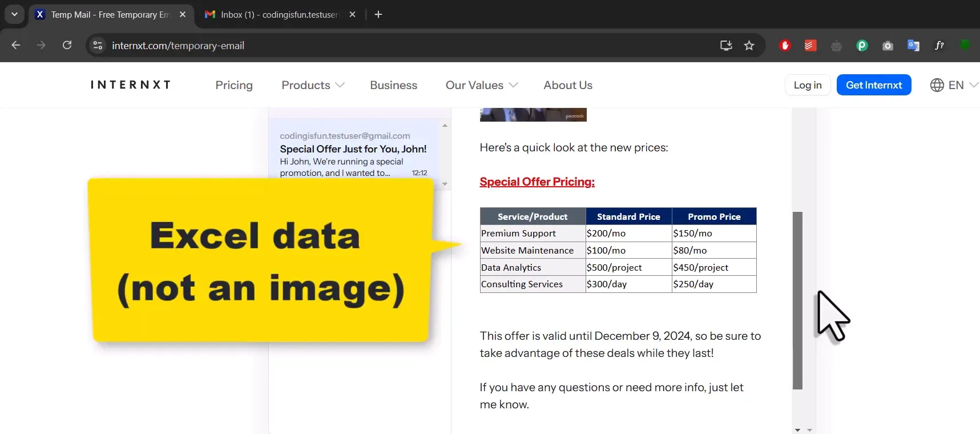Bookmark this page with the star icon

pyautogui.click(x=749, y=46)
